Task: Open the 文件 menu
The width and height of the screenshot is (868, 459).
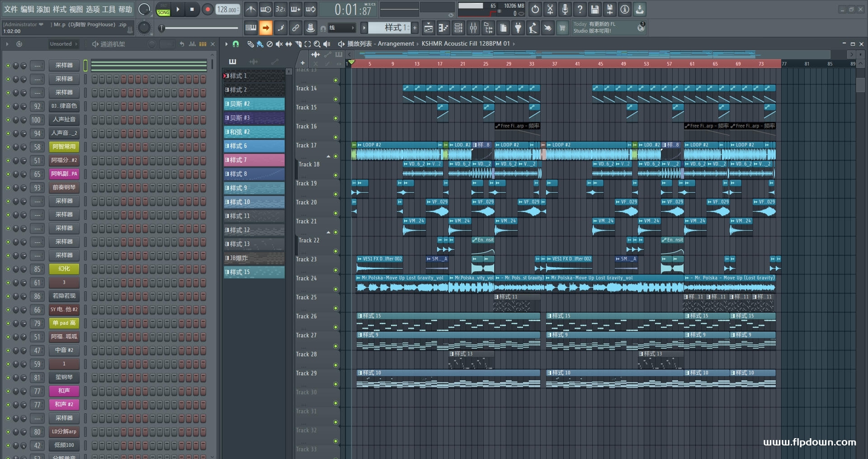Action: (11, 9)
